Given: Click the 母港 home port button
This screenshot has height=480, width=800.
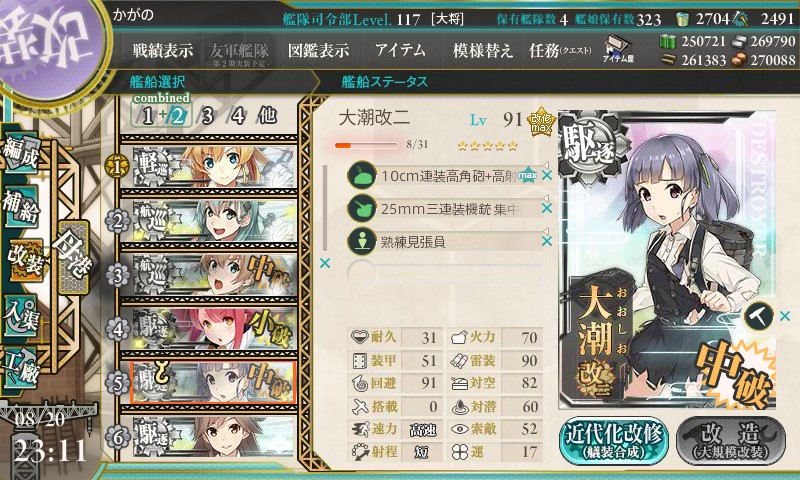Looking at the screenshot, I should pos(74,257).
